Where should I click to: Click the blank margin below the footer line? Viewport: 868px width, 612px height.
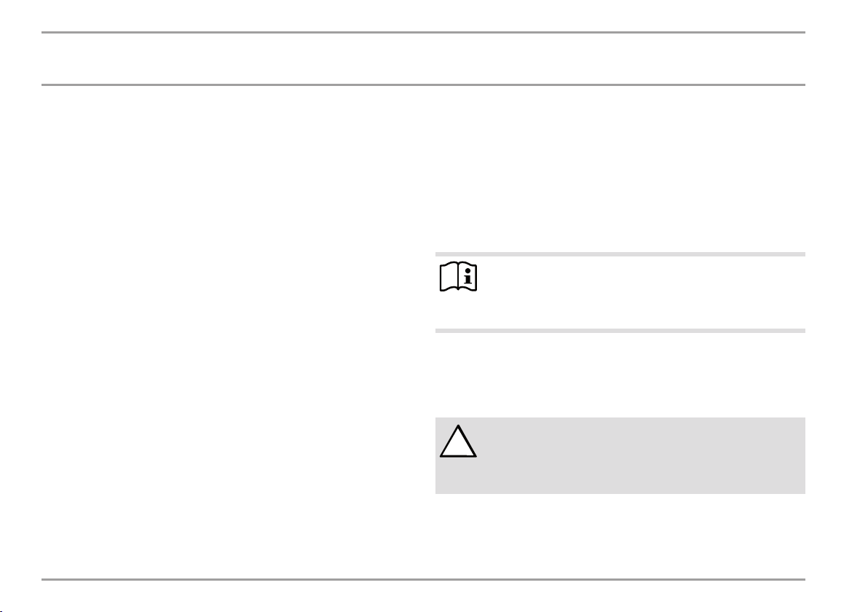[424, 597]
